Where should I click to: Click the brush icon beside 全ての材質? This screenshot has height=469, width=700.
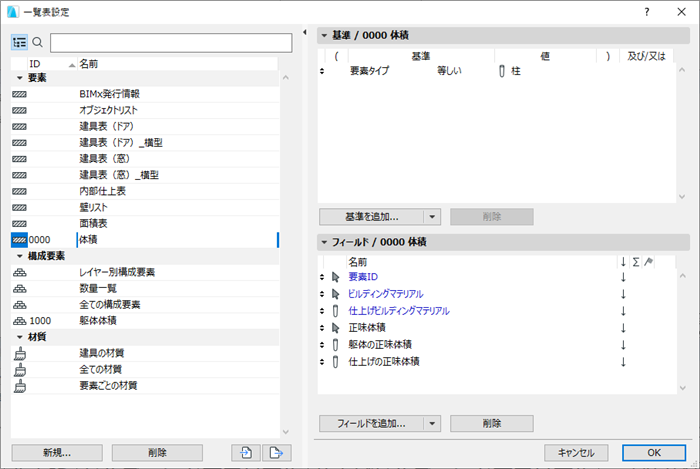[20, 369]
